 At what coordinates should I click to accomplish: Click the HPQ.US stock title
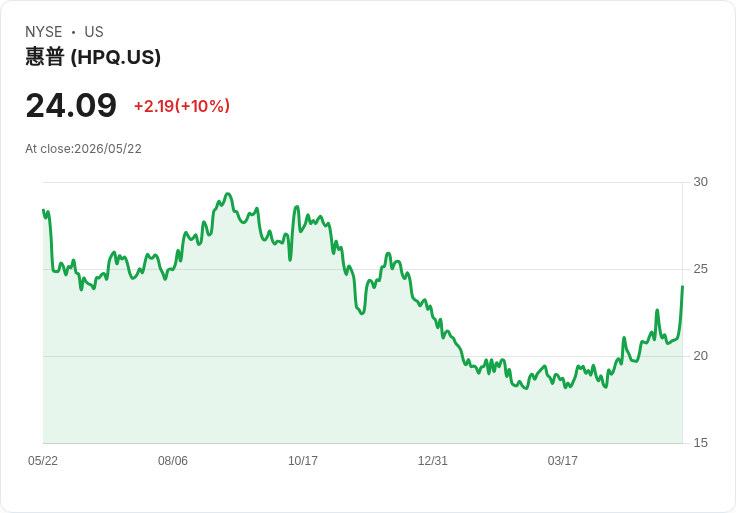point(93,57)
